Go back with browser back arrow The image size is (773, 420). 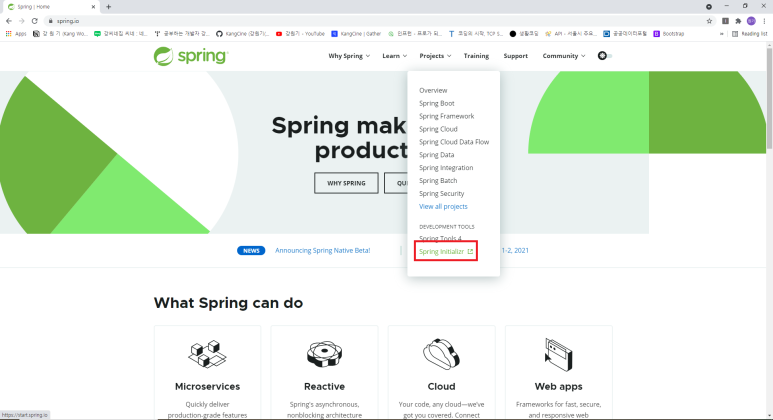[9, 21]
